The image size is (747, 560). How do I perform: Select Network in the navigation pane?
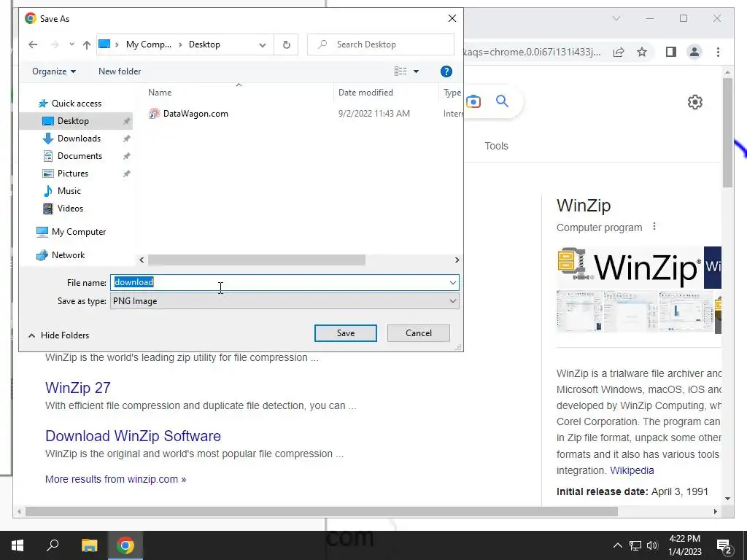68,255
